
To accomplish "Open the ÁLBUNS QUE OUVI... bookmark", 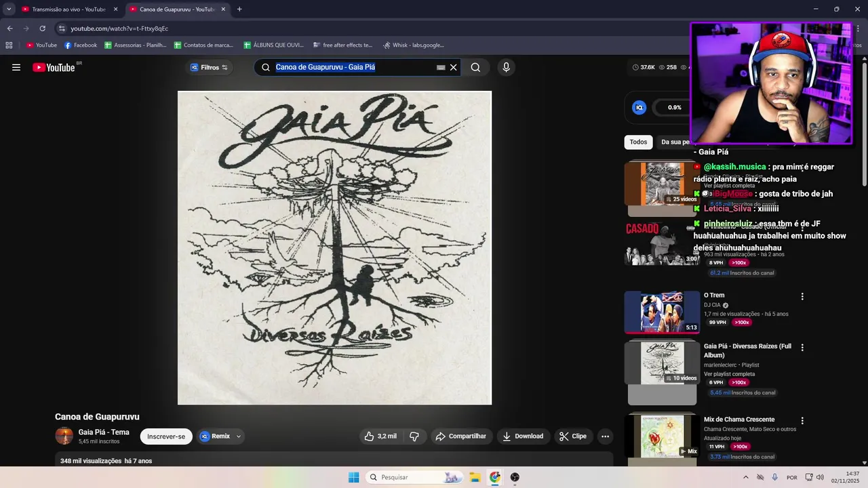I will tap(273, 45).
